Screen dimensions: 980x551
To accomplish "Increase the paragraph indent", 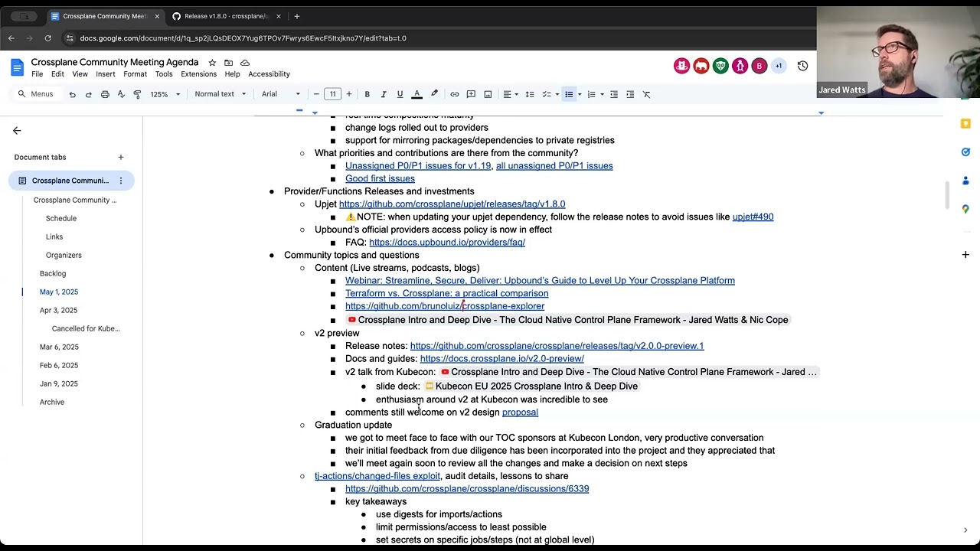I will (630, 94).
